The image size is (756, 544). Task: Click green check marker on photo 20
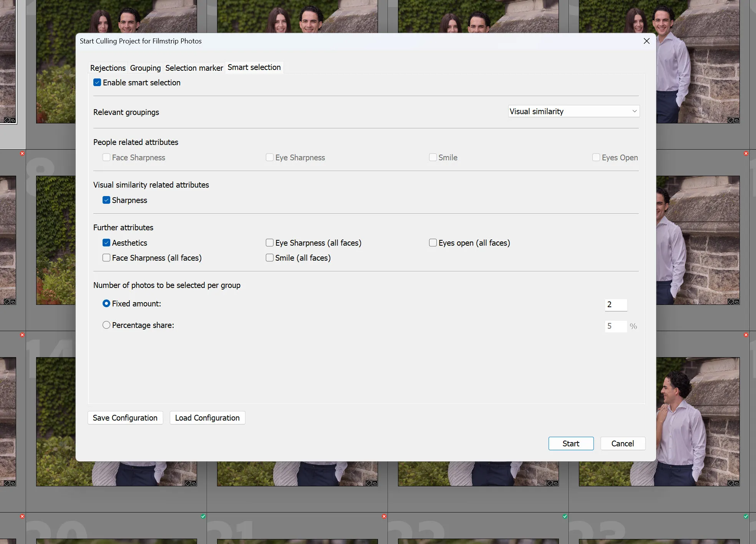(203, 516)
